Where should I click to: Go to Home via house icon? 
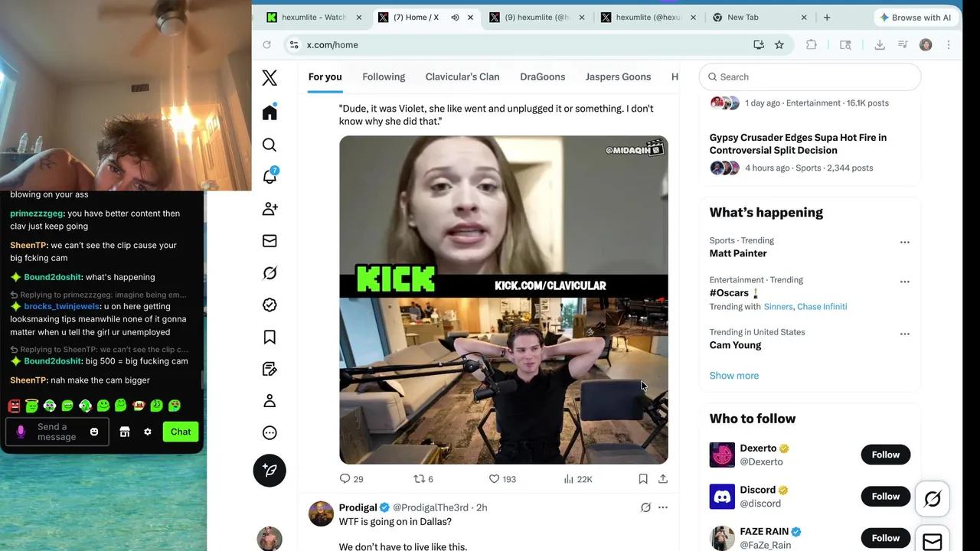coord(269,112)
